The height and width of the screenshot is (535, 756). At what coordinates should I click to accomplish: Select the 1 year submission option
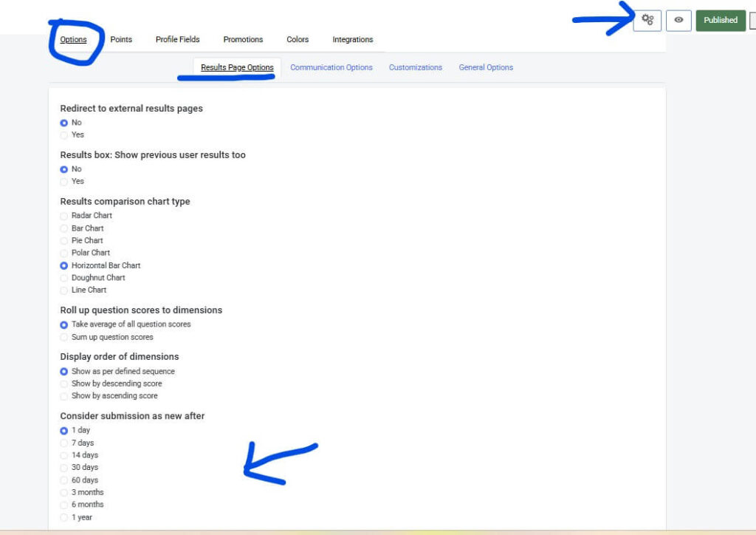tap(64, 518)
